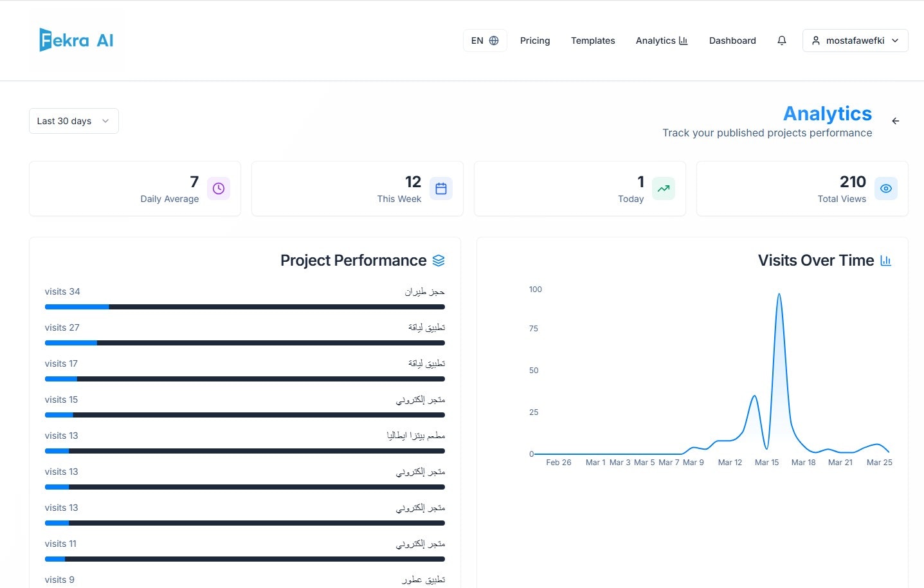Image resolution: width=924 pixels, height=588 pixels.
Task: Click the bar chart icon beside Visits Over Time
Action: tap(885, 261)
